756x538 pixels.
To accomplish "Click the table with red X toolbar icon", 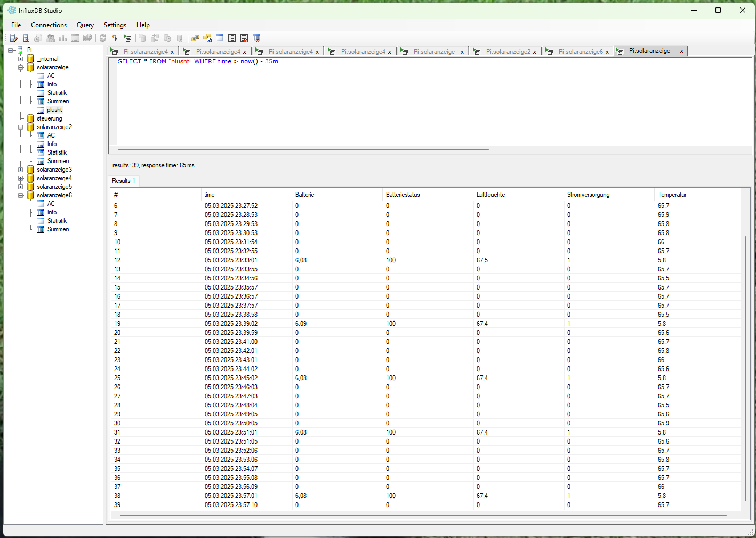I will pos(256,38).
